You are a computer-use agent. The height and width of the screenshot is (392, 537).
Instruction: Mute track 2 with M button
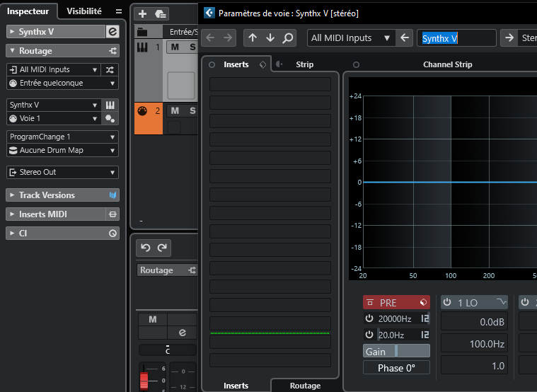click(x=174, y=111)
